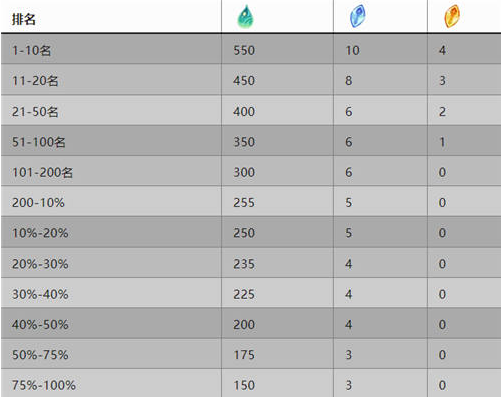501x397 pixels.
Task: Click the green teardrop icon in header
Action: pyautogui.click(x=245, y=17)
